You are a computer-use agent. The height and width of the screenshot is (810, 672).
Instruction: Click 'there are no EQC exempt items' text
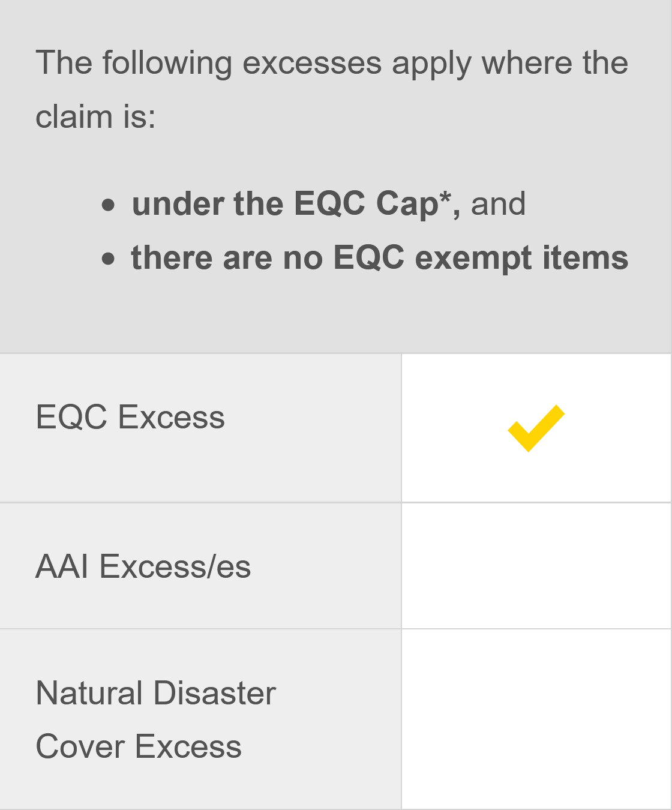(x=379, y=258)
